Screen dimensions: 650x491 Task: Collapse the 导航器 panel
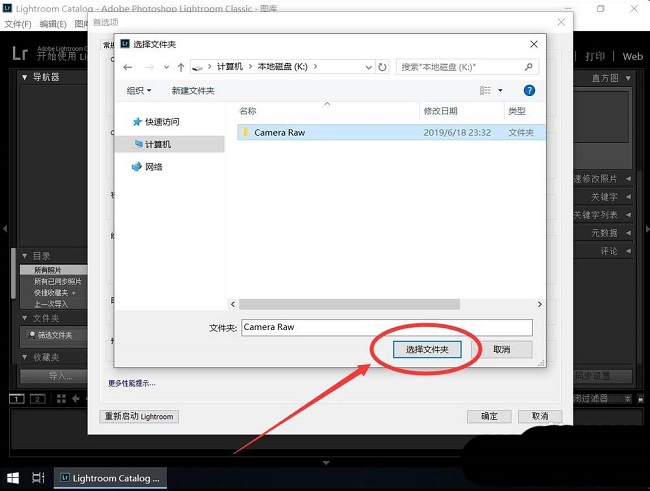[x=24, y=77]
